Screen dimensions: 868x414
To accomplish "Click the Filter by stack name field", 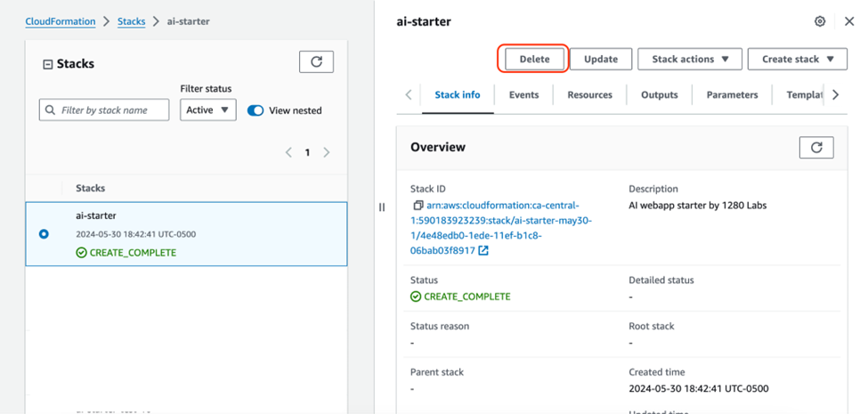I will click(104, 110).
